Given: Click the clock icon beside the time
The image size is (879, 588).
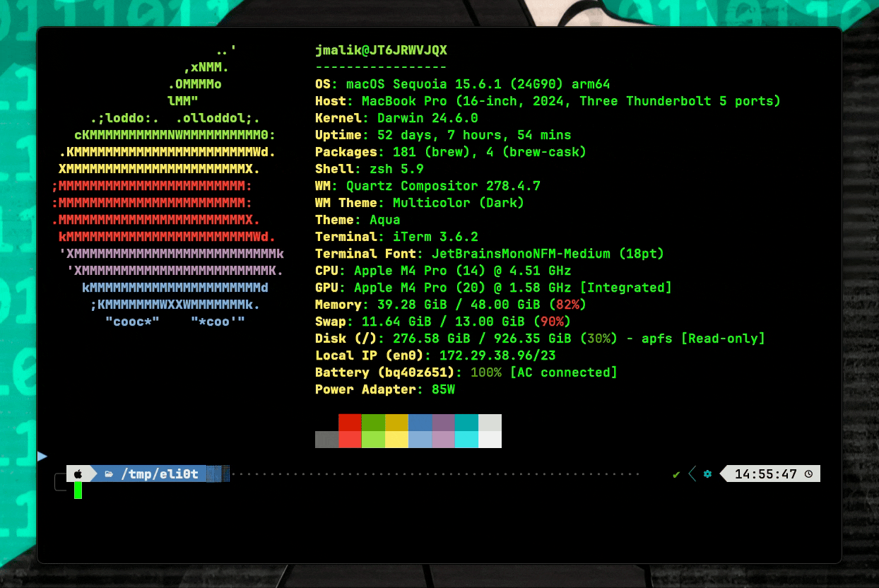Looking at the screenshot, I should pos(808,474).
